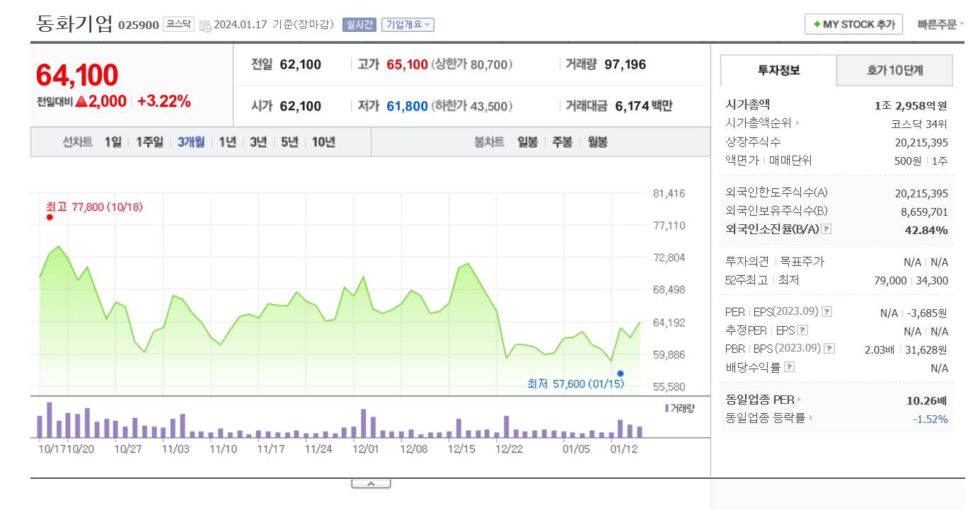Click the blue 최저 point marker on chart
Image resolution: width=980 pixels, height=510 pixels.
tap(620, 373)
